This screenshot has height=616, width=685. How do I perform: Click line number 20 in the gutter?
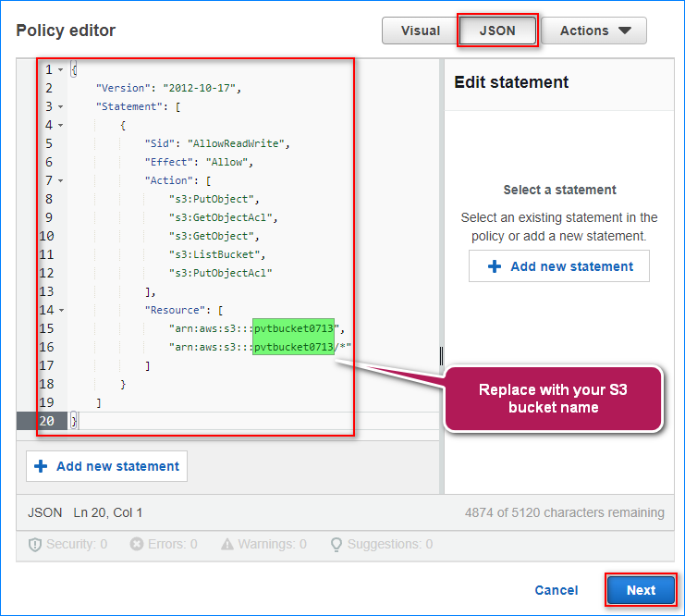(46, 421)
